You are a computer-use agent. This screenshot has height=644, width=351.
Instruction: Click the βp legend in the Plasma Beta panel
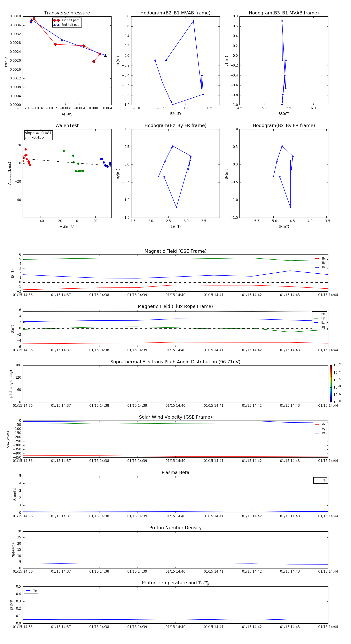click(320, 480)
